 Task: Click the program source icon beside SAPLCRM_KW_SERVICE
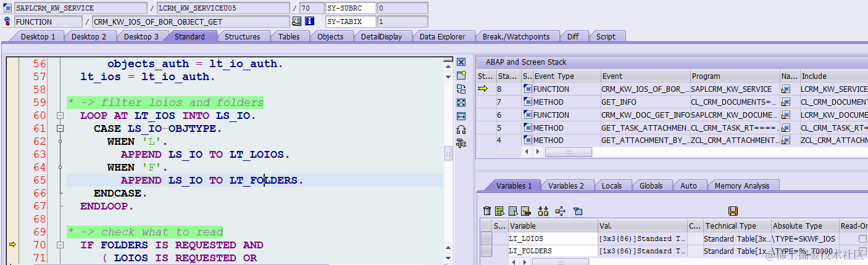click(7, 8)
